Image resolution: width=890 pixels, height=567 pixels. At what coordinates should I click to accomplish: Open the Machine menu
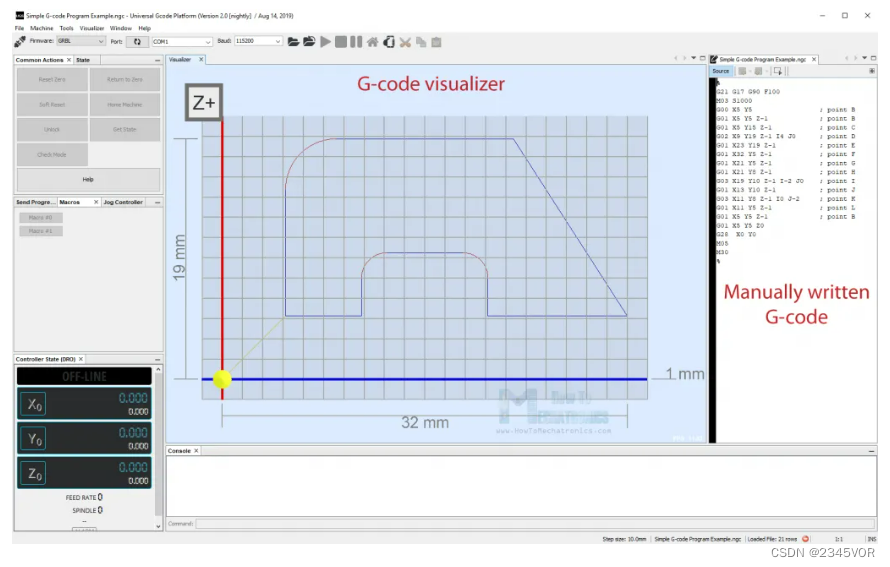click(41, 28)
